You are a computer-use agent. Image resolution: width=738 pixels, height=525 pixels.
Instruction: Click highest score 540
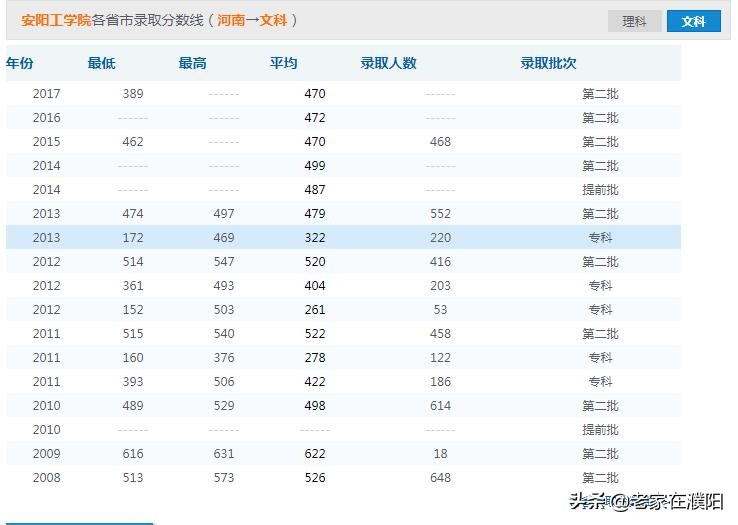tap(224, 334)
